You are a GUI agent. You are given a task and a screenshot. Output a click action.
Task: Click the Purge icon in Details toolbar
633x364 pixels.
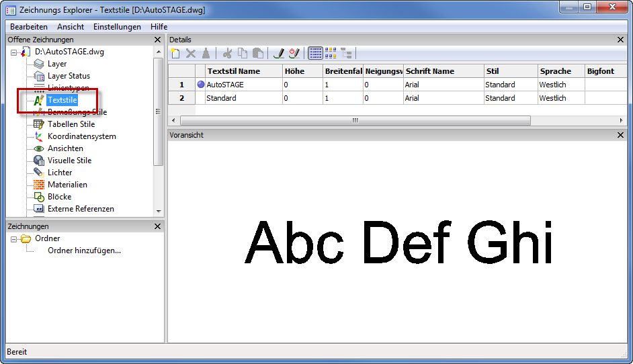tap(206, 54)
